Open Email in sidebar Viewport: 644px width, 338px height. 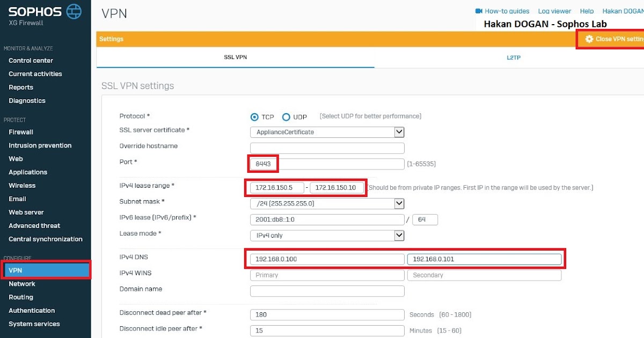[17, 199]
